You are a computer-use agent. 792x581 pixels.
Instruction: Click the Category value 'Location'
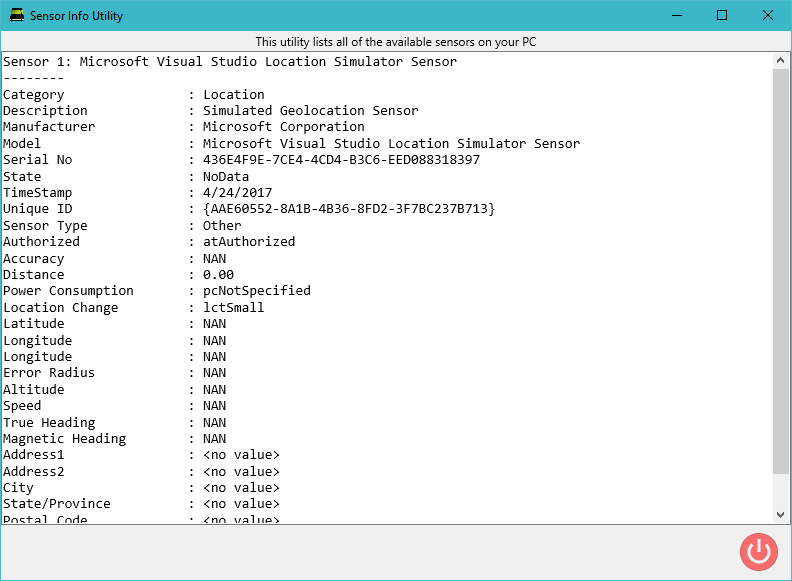(233, 94)
